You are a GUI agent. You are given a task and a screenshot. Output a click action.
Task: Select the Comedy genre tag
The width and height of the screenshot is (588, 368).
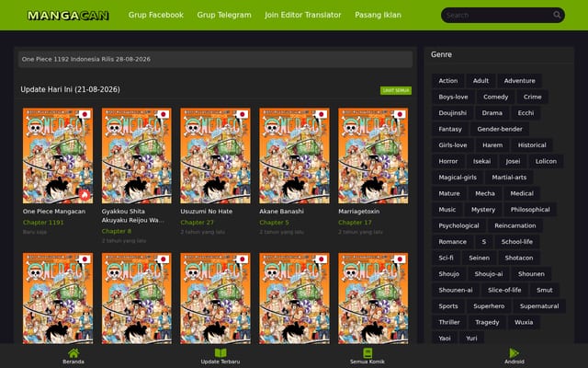point(496,97)
